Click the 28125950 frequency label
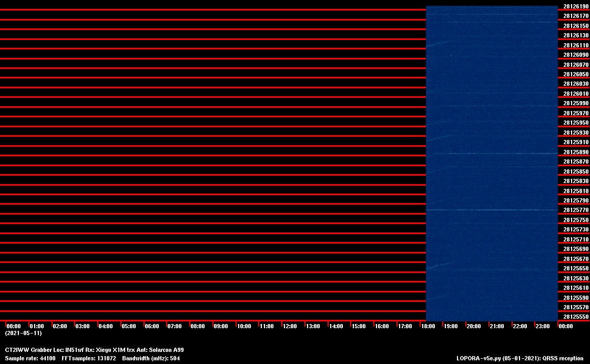 pos(576,123)
